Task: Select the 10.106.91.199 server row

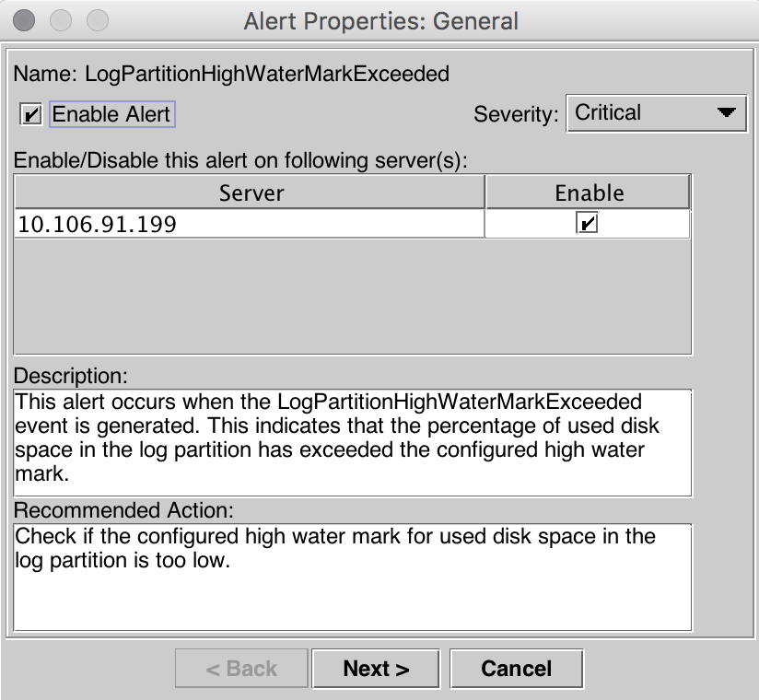Action: coord(249,224)
